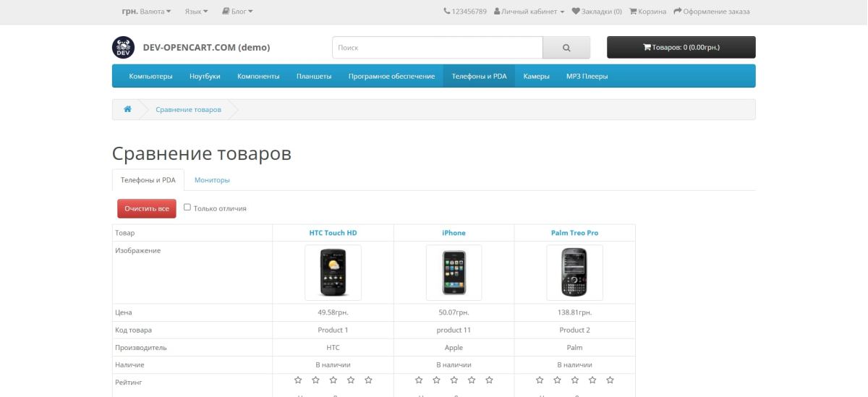Click the red Очистить все button
This screenshot has height=397, width=868.
[147, 208]
